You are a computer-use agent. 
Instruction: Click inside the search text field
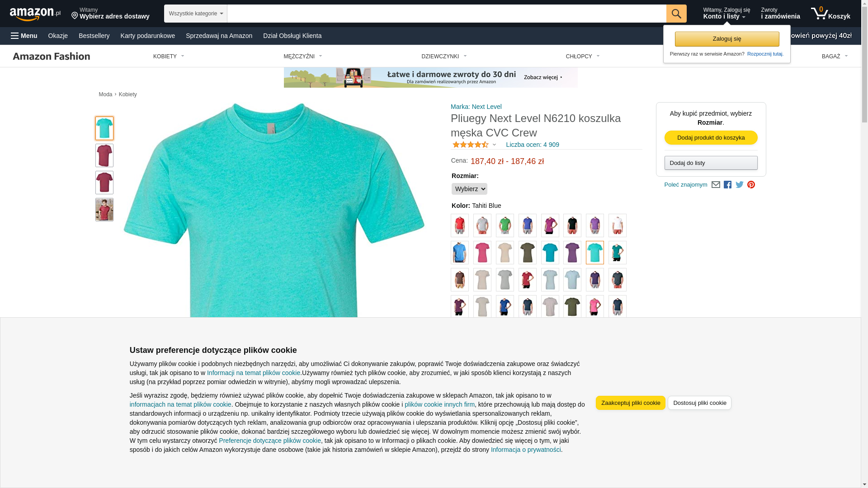(447, 14)
